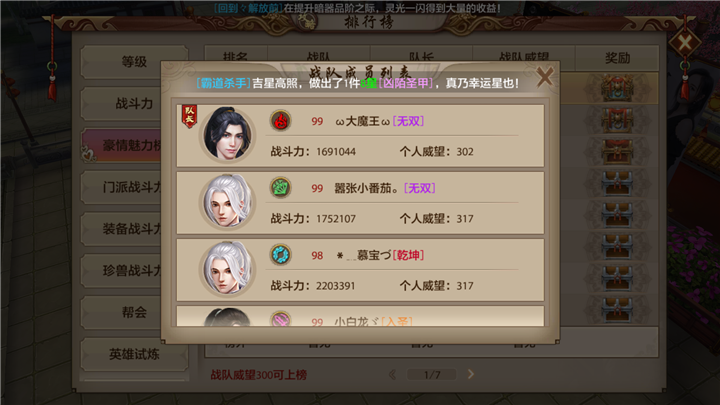Select the 英雄试炼 ranking tab

[134, 354]
